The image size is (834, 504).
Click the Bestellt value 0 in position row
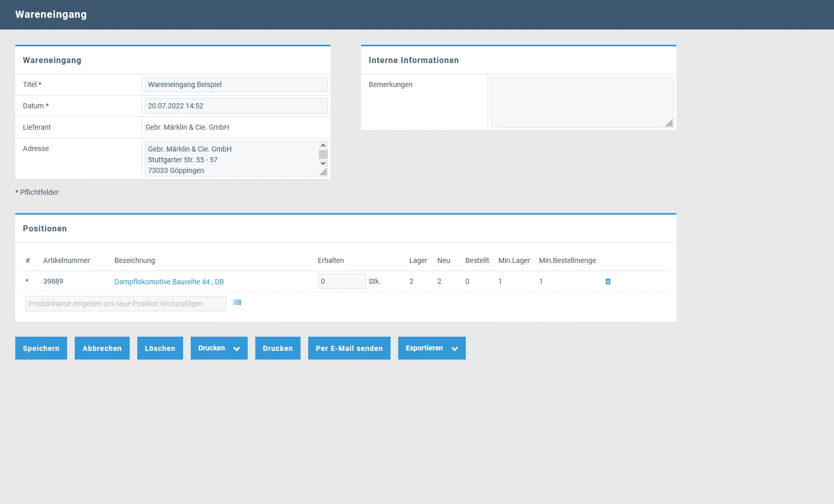467,281
